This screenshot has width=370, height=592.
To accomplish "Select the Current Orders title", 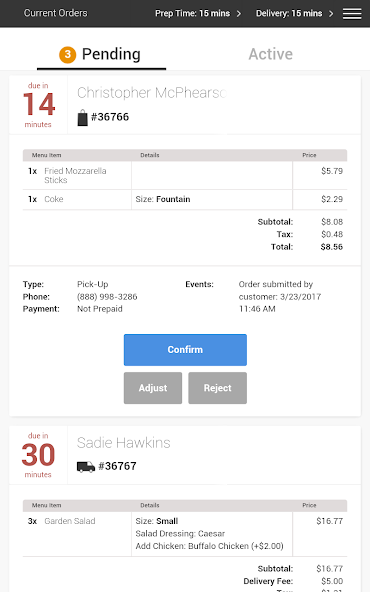I will (x=56, y=13).
